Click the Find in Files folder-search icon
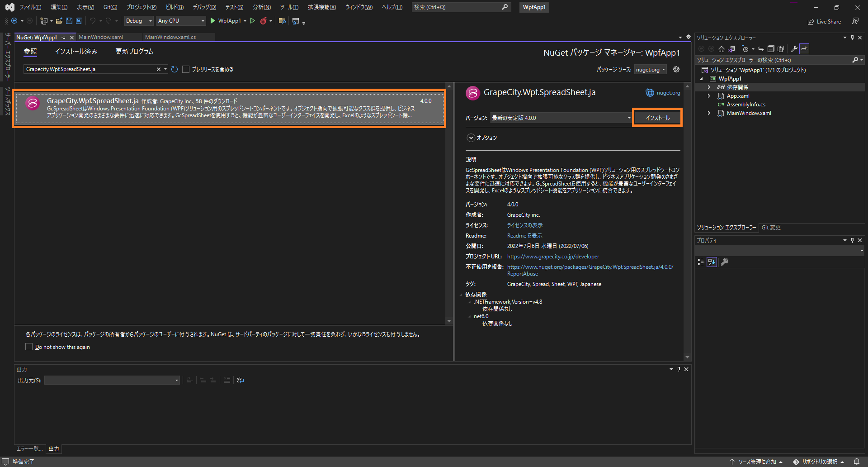 tap(282, 21)
